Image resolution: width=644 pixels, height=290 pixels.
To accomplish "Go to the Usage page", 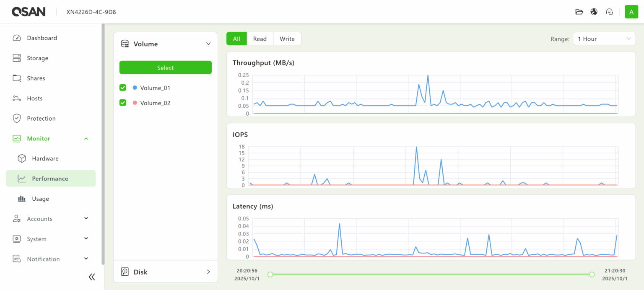I will click(x=40, y=199).
